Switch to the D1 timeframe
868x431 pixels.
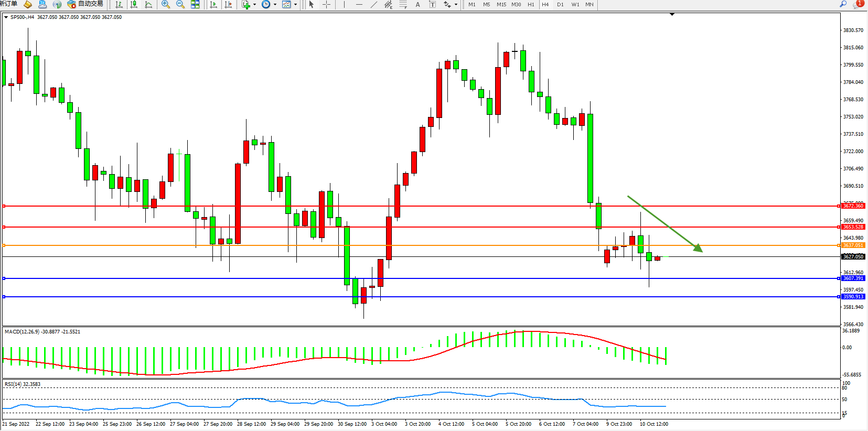[x=560, y=5]
